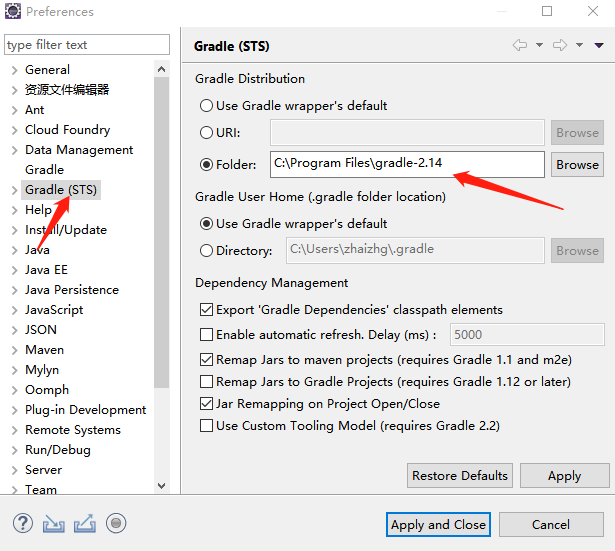Toggle Remap Jars to maven projects checkbox
This screenshot has width=615, height=551.
tap(206, 360)
